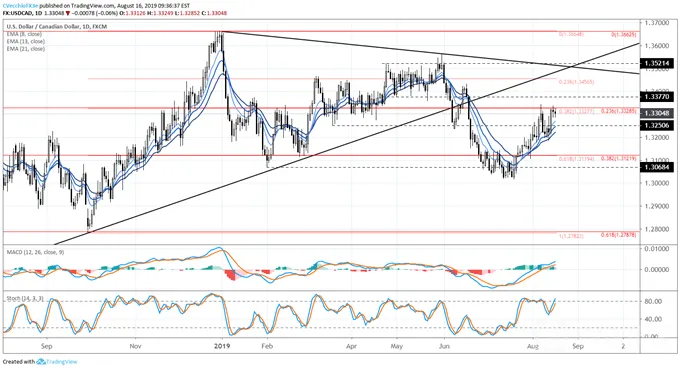Click the 1.30000 axis value
The image size is (680, 369).
click(x=657, y=183)
